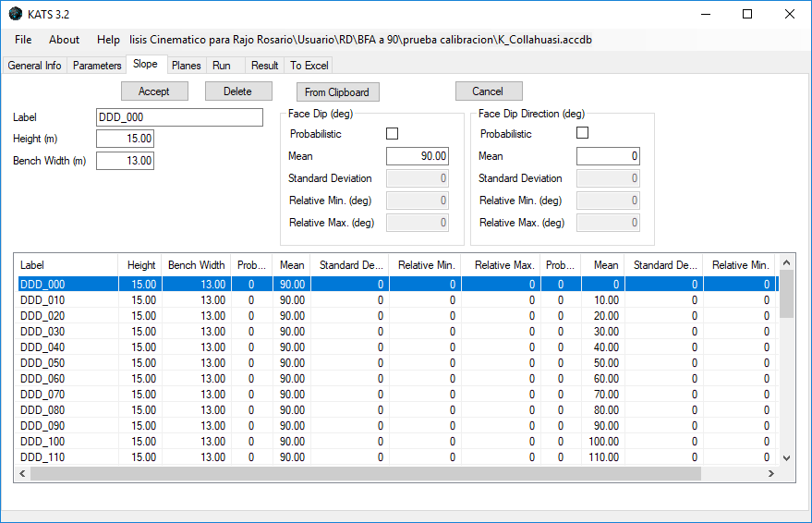This screenshot has width=812, height=523.
Task: Click the horizontal scroll left arrow
Action: (22, 473)
